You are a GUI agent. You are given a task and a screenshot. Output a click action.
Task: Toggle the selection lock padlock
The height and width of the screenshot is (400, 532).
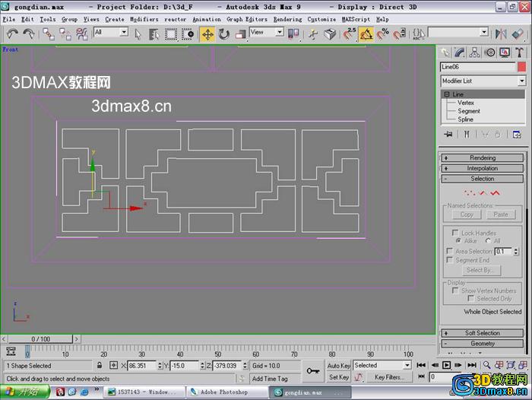click(100, 365)
